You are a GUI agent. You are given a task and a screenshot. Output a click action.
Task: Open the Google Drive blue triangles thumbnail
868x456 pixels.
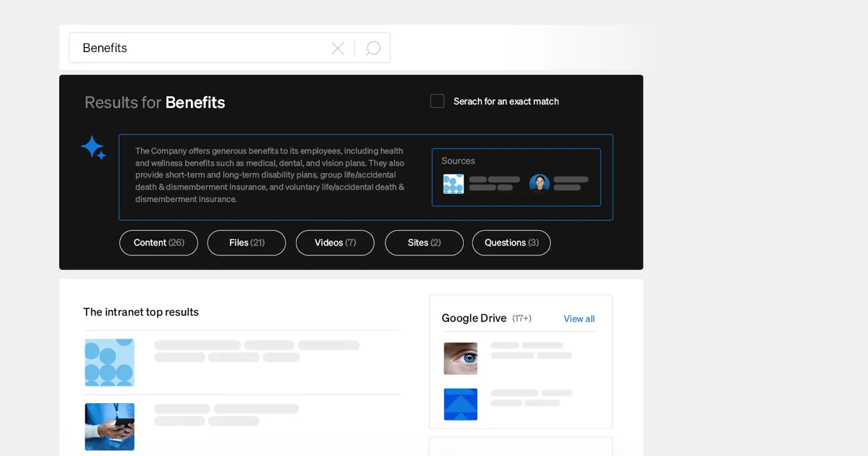pyautogui.click(x=461, y=404)
